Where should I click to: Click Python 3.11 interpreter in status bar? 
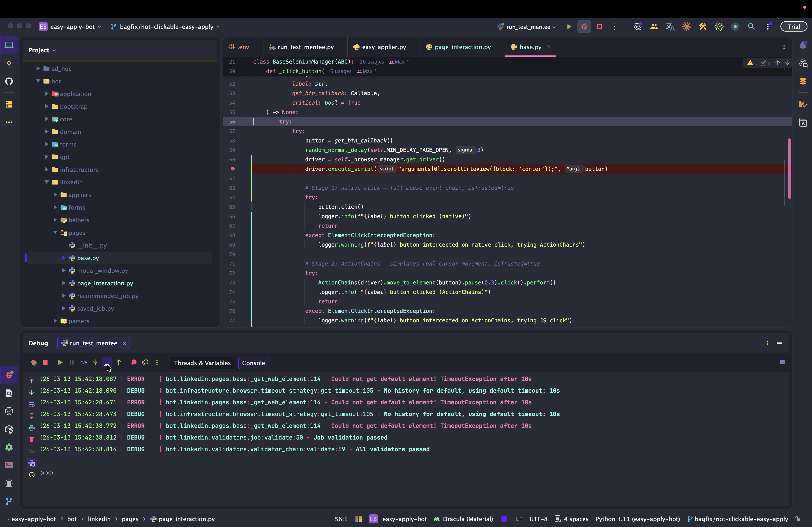[637, 519]
